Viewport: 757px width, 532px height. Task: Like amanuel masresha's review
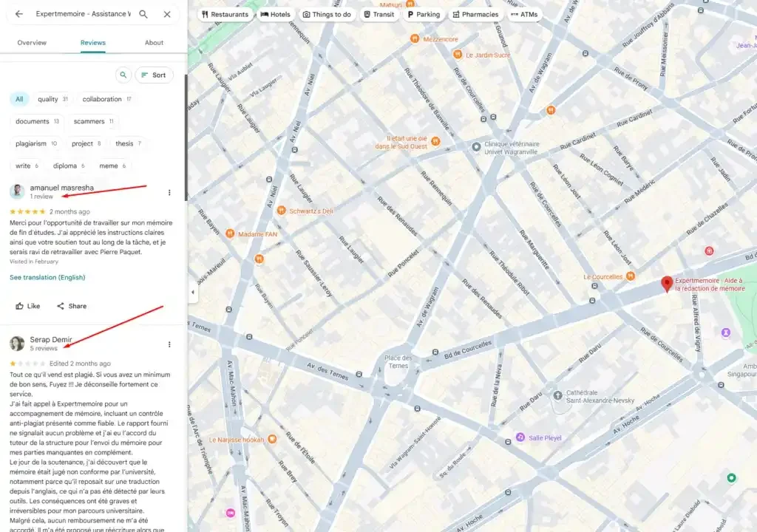(27, 306)
